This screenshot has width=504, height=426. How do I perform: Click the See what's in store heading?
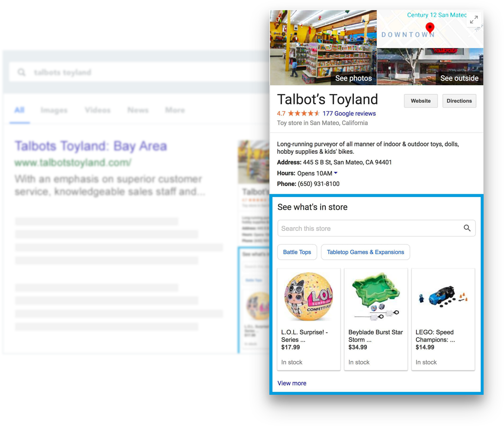coord(312,207)
